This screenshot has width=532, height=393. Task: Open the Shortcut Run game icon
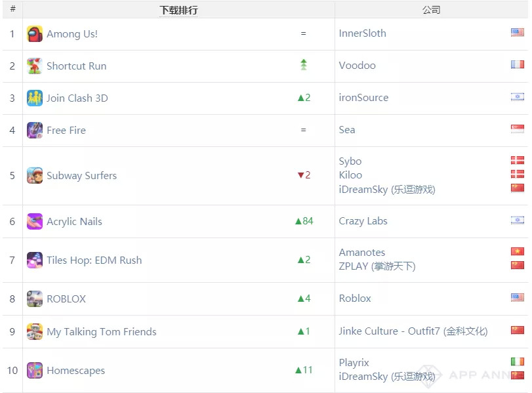(x=35, y=66)
